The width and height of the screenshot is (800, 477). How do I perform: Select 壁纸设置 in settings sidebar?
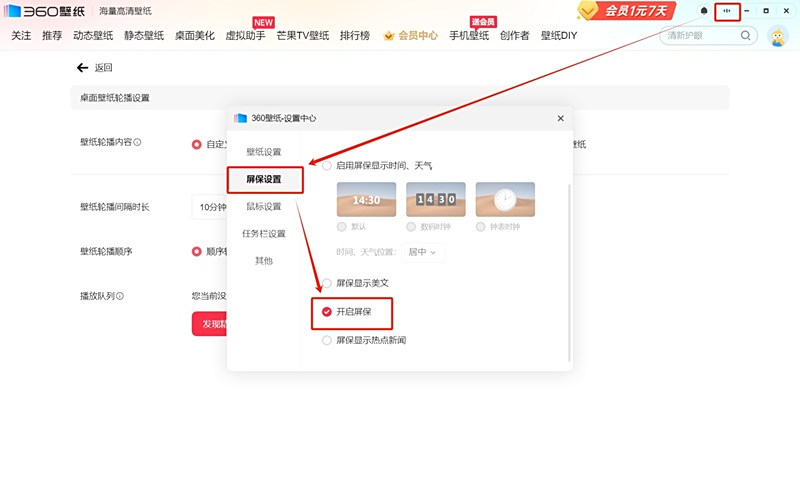click(x=264, y=152)
